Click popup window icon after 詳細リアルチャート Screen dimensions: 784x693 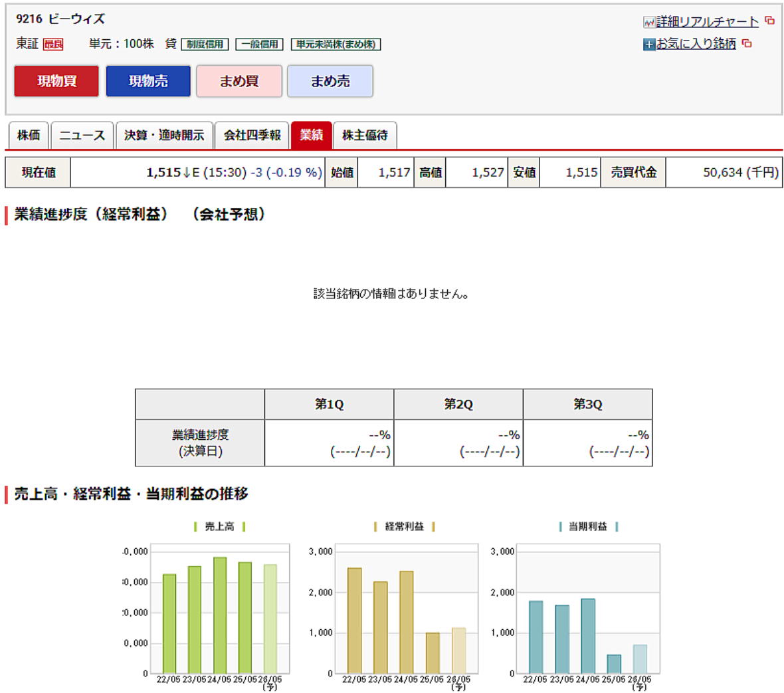coord(769,21)
